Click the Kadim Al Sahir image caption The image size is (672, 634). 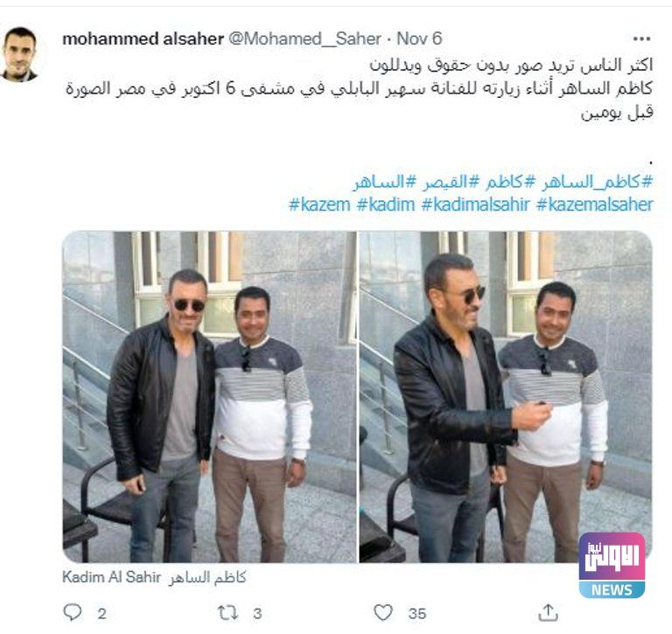[x=154, y=577]
